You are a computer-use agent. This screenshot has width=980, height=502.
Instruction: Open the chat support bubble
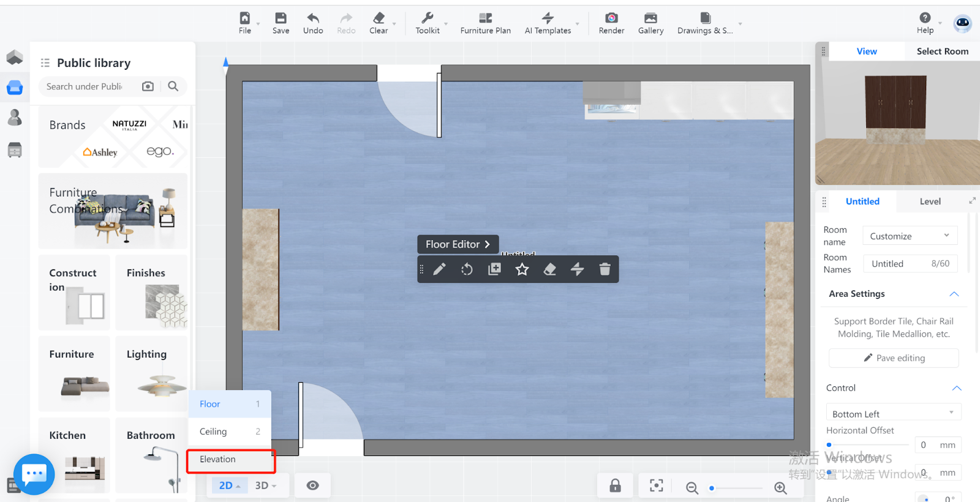coord(34,474)
